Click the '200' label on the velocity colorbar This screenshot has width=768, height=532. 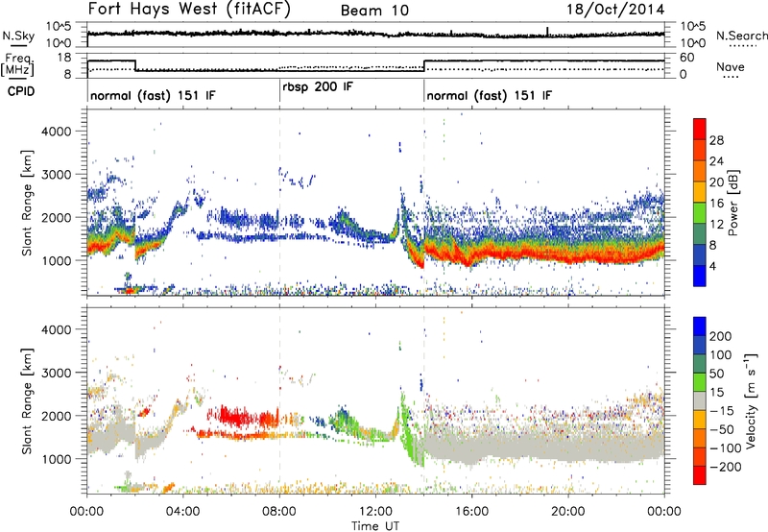click(x=721, y=336)
